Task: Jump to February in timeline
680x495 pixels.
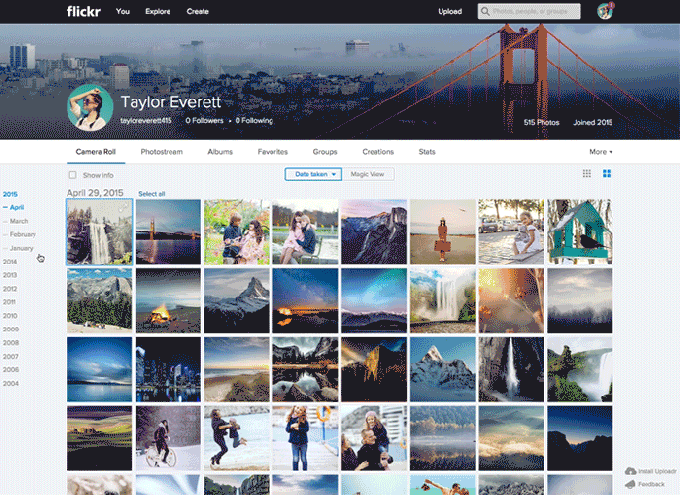Action: point(23,234)
